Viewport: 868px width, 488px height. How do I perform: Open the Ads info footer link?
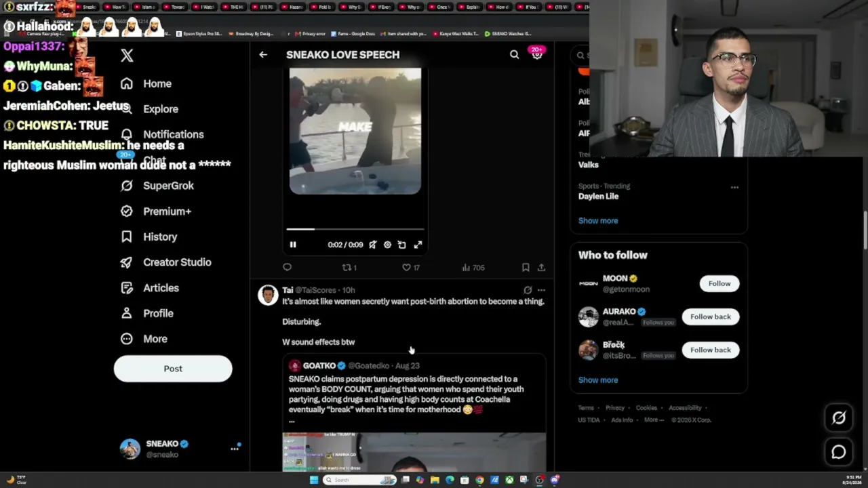622,420
